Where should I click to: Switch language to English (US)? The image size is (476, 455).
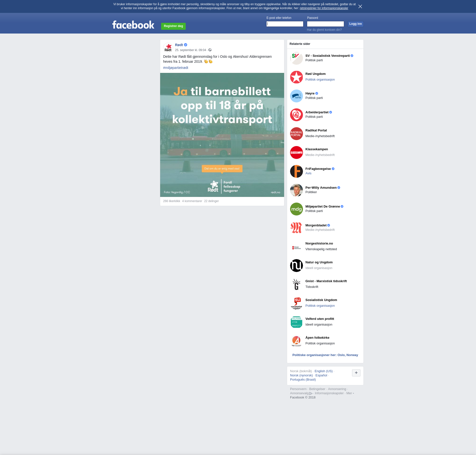click(324, 371)
